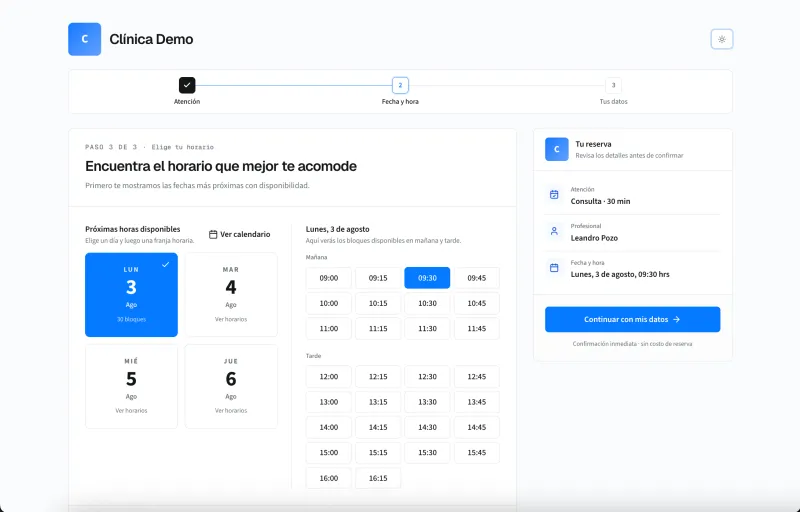Select the Monday 3 Ago date card
Screen dimensions: 800x512
click(x=132, y=295)
